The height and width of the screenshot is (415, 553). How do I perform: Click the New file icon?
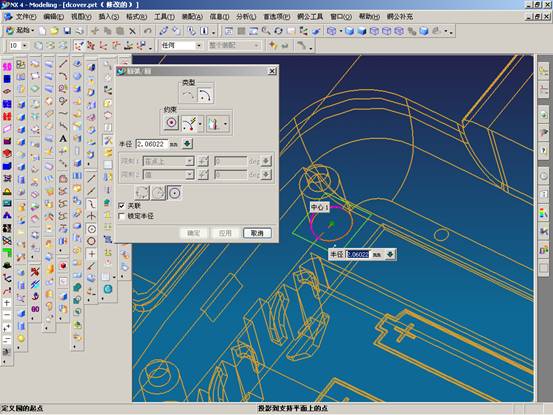point(42,31)
